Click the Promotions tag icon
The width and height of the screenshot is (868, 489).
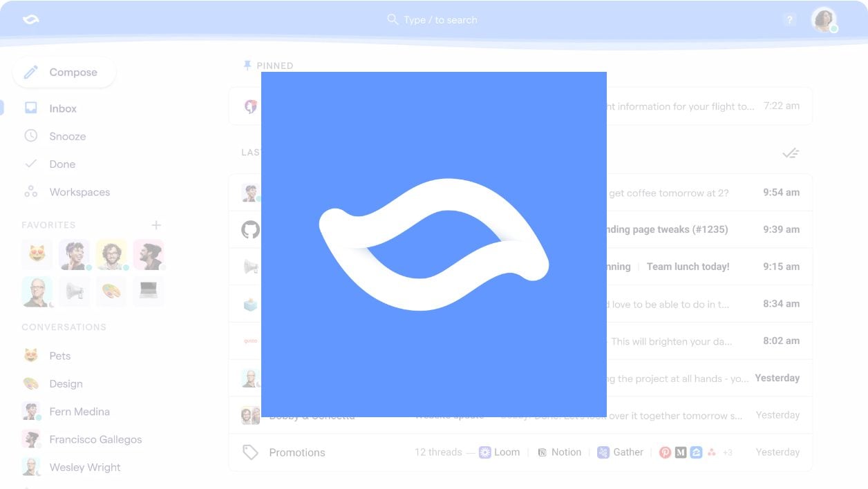pos(250,452)
